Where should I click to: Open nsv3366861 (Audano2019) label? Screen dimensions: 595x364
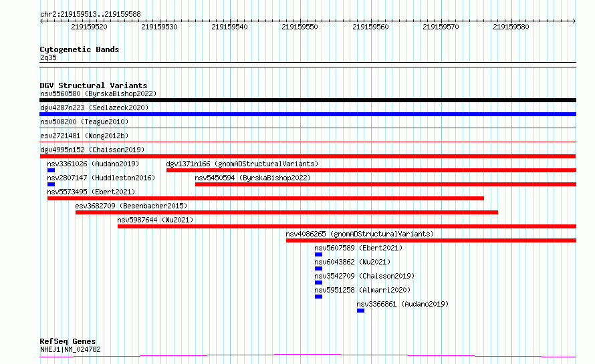point(402,304)
